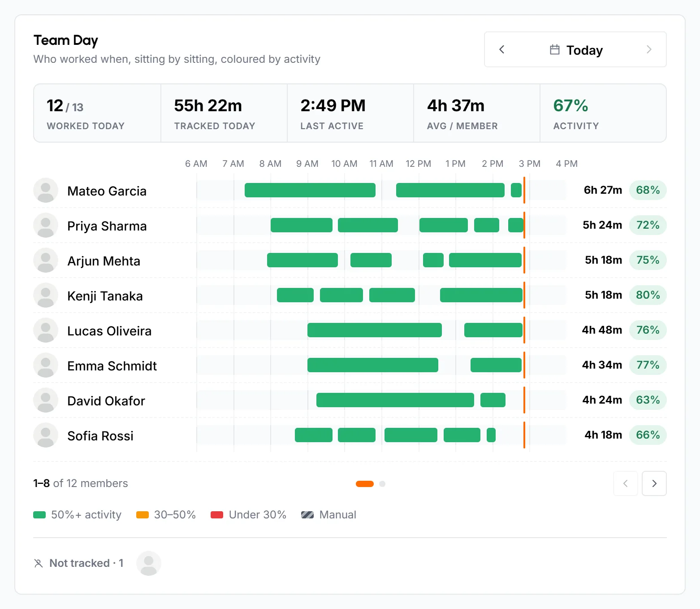Image resolution: width=700 pixels, height=609 pixels.
Task: Click David Okafor's 63% activity badge
Action: 648,400
